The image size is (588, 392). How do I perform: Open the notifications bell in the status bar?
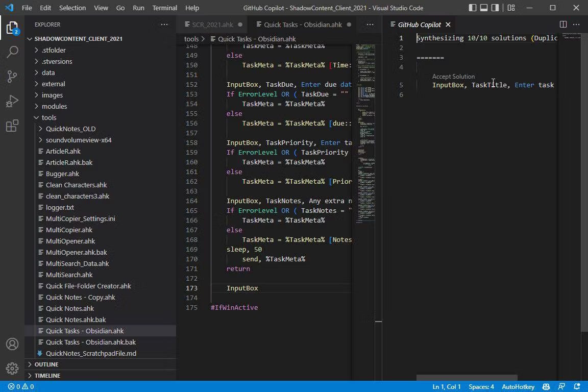(x=577, y=386)
